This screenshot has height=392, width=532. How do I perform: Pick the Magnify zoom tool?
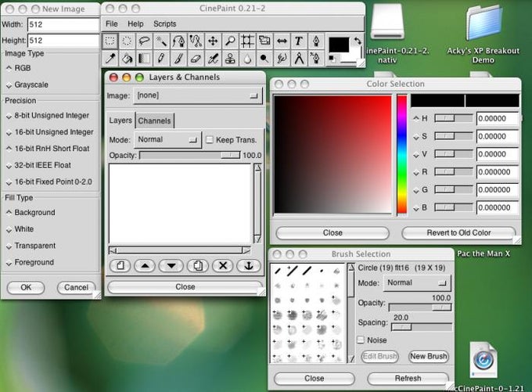click(x=230, y=41)
